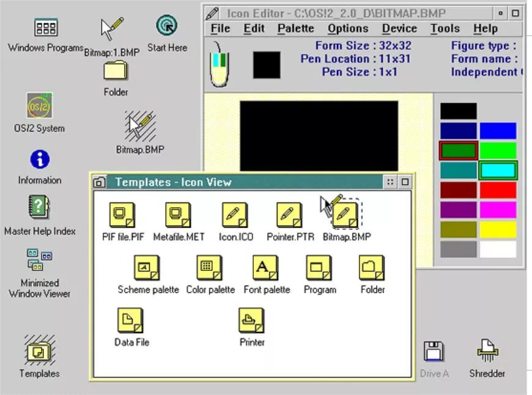Select the Scheme palette template icon
The image size is (532, 395).
(147, 268)
